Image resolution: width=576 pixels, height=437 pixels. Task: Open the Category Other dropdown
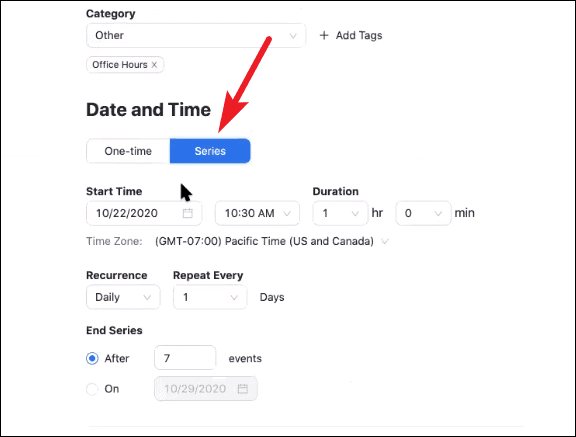tap(196, 36)
